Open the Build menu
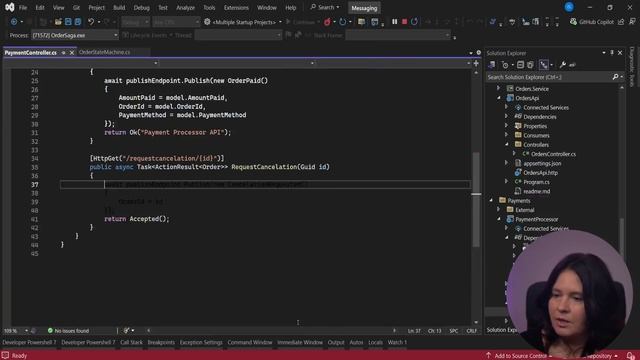The width and height of the screenshot is (640, 360). tap(119, 7)
